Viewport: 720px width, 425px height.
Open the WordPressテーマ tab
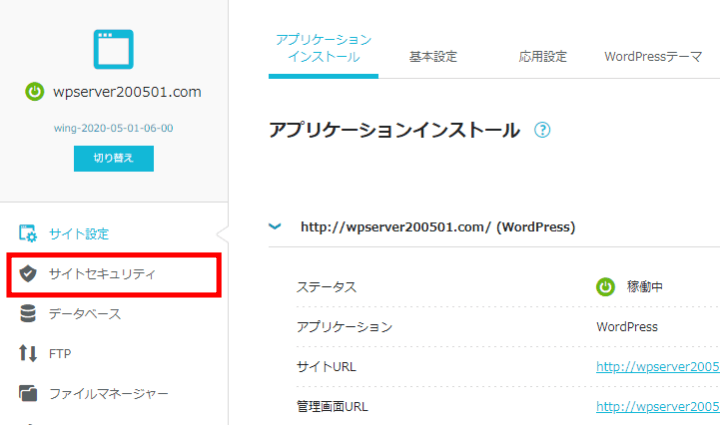pyautogui.click(x=653, y=57)
